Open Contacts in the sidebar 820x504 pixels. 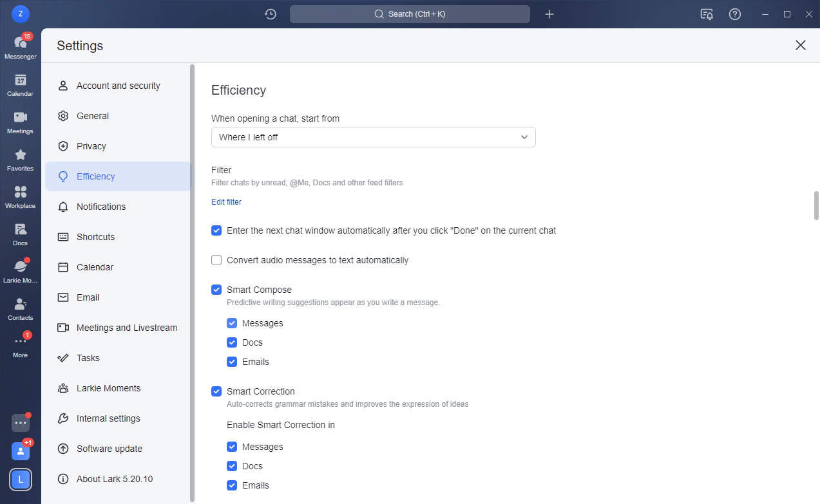[x=20, y=308]
